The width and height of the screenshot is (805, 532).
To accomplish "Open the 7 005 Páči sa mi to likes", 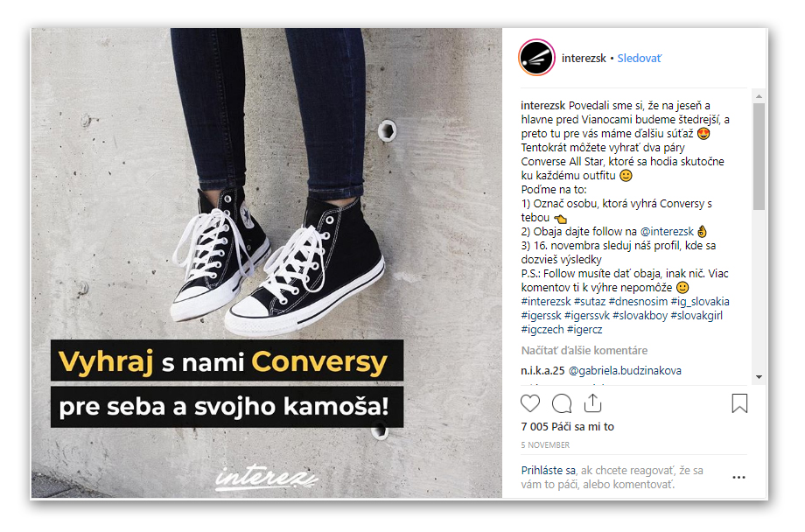I will [567, 427].
